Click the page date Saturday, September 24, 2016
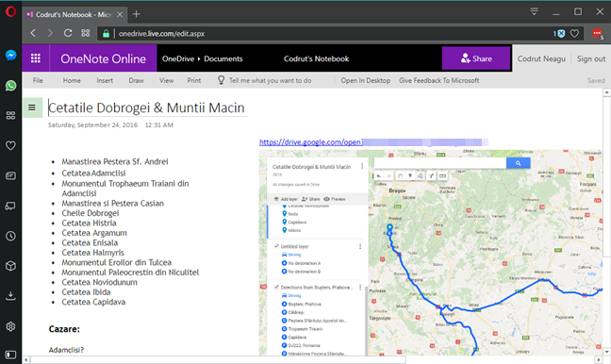The width and height of the screenshot is (611, 364). [x=92, y=125]
